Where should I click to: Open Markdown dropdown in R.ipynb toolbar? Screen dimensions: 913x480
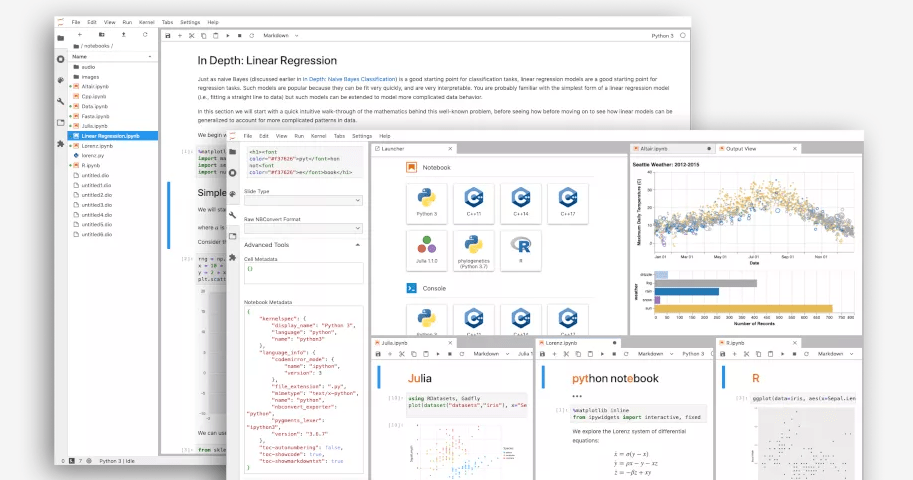click(x=836, y=354)
